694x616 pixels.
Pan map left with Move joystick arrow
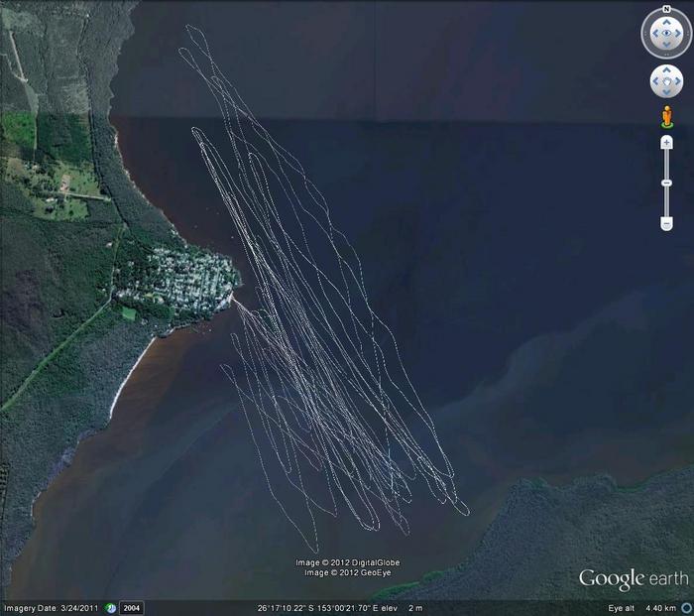pyautogui.click(x=656, y=81)
